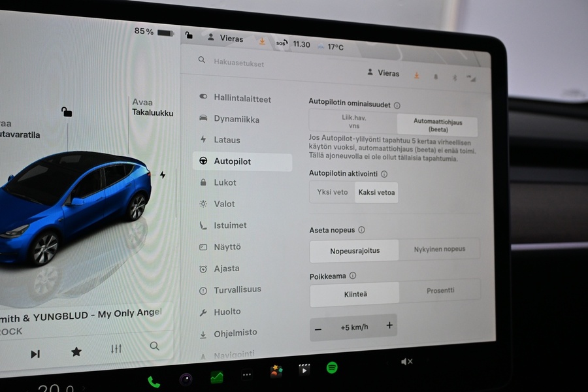Switch Poikkeama to Prosentti mode
Screen dimensions: 588x392
pyautogui.click(x=442, y=290)
